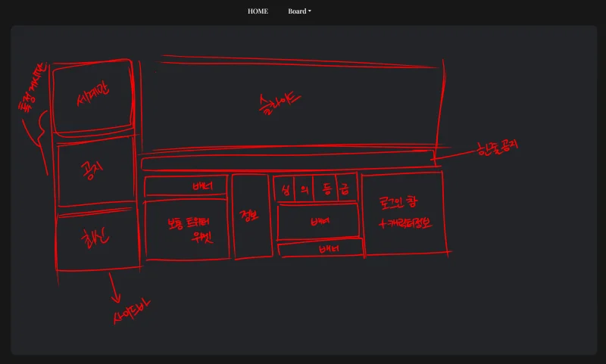Click the thin one-line notice bar below the slide

tap(288, 162)
